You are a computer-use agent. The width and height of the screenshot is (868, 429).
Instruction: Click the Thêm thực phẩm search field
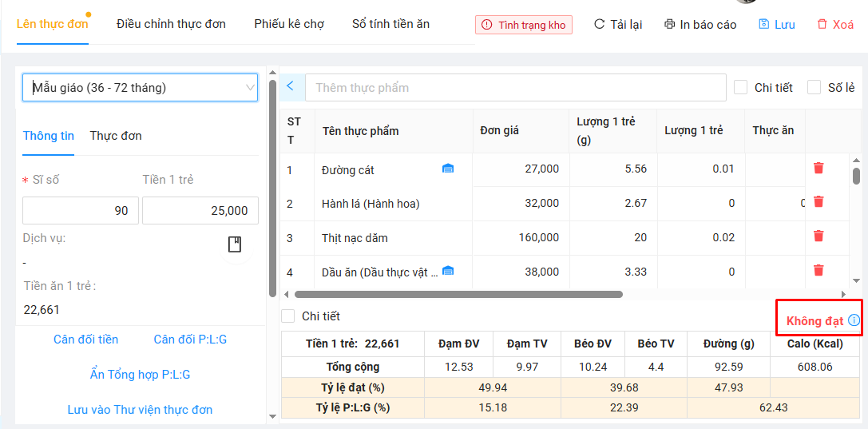[x=515, y=87]
